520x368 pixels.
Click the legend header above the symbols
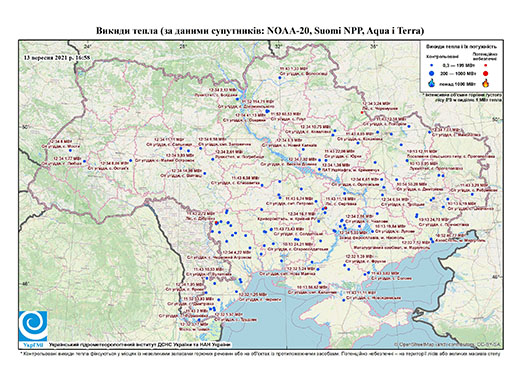click(x=461, y=47)
